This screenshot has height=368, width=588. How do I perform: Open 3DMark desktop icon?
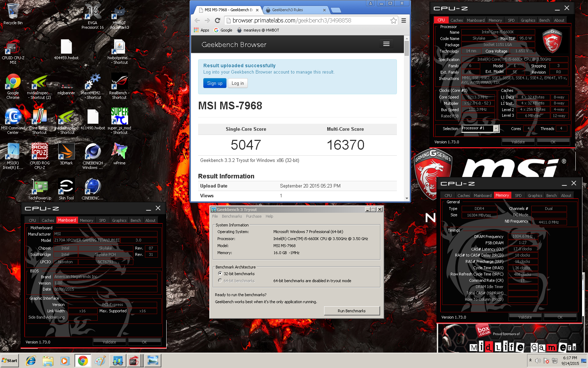pyautogui.click(x=66, y=154)
